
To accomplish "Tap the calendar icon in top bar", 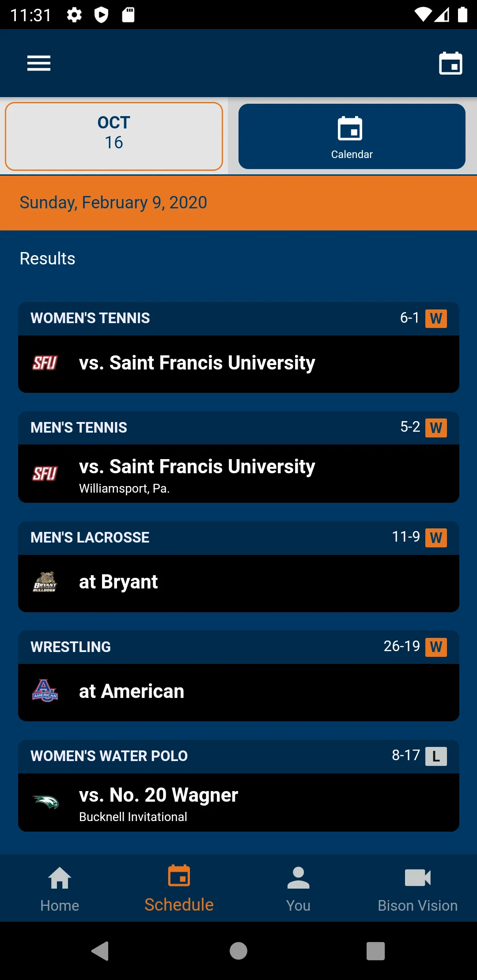I will 450,64.
